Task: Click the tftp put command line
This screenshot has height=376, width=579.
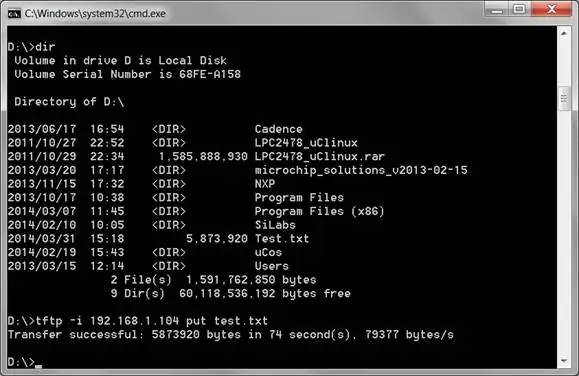Action: (x=137, y=321)
